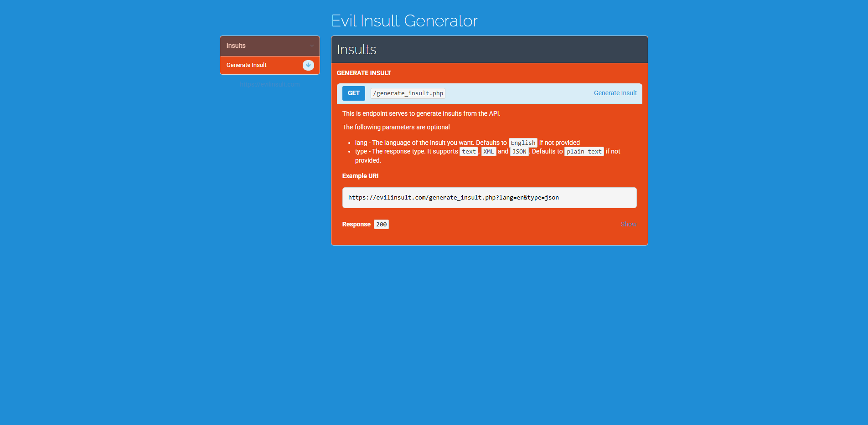Click the English language badge

pyautogui.click(x=523, y=143)
